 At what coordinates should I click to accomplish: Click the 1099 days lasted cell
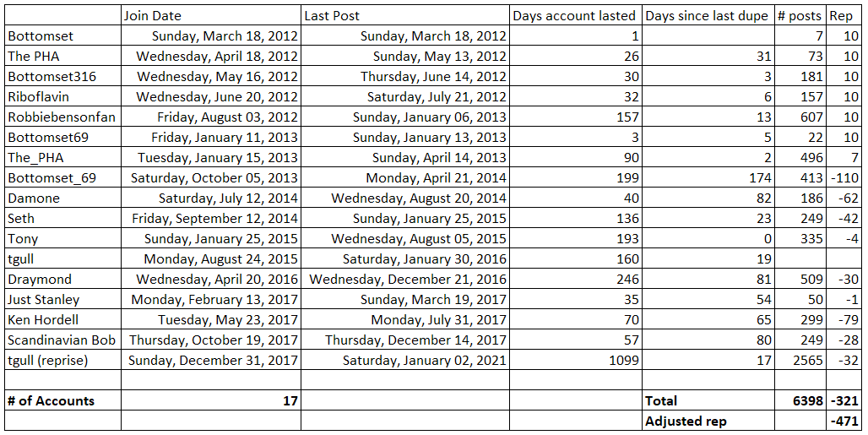(x=623, y=361)
